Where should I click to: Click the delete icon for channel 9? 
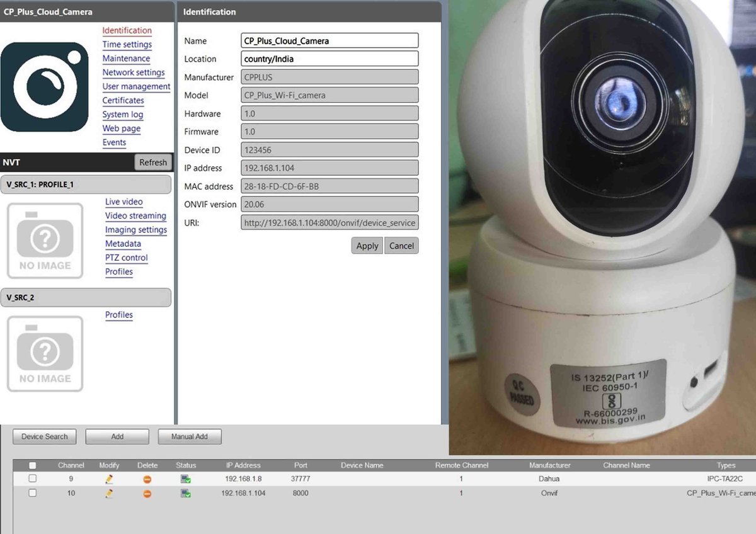(147, 479)
